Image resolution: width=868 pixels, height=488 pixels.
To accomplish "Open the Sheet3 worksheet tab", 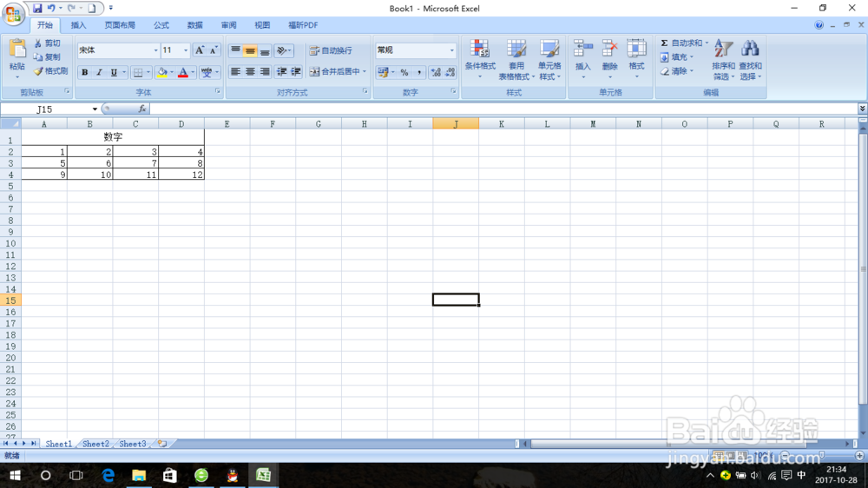I will pyautogui.click(x=133, y=444).
